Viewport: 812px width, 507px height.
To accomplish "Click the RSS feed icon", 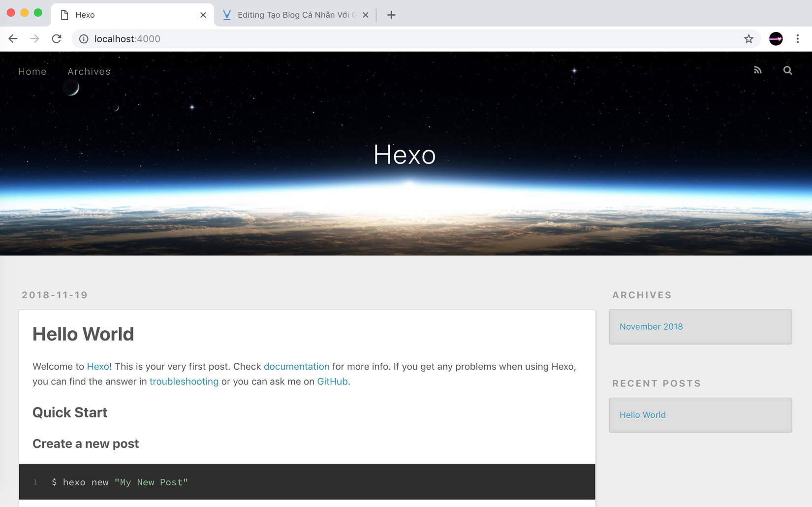I will click(x=757, y=70).
